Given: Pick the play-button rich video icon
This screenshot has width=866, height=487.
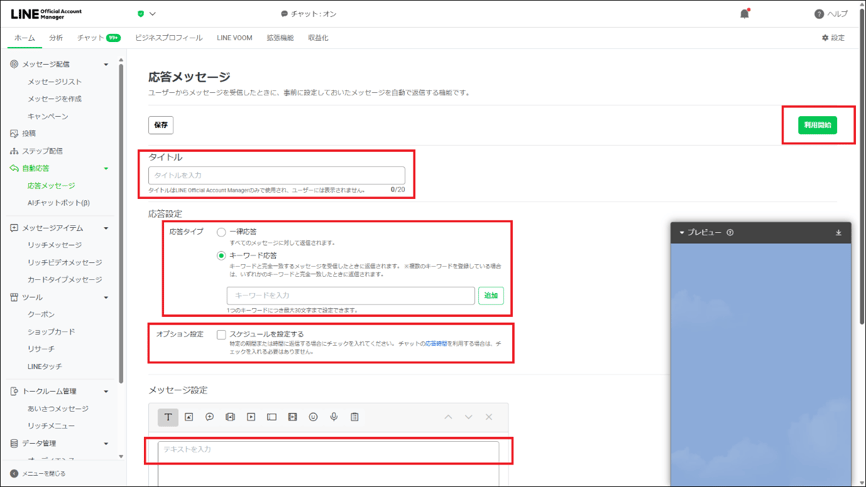Looking at the screenshot, I should 251,417.
